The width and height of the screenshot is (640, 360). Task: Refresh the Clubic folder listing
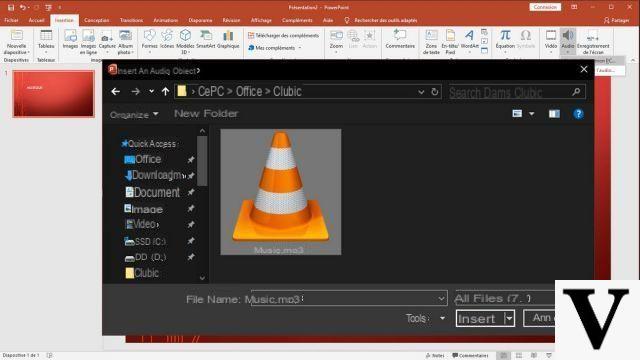(x=435, y=92)
